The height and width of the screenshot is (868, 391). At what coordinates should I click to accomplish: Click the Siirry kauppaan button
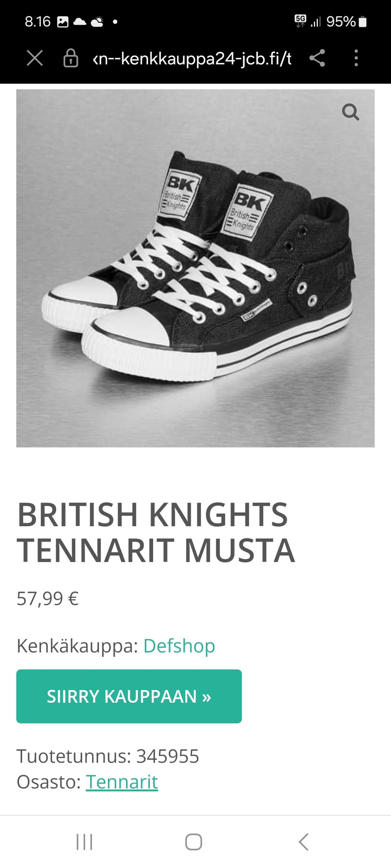(x=129, y=696)
